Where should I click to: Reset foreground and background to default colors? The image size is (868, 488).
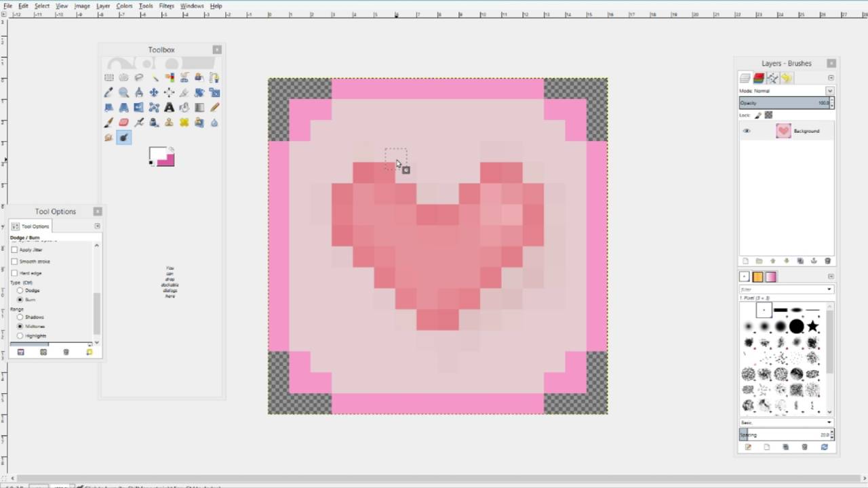151,163
